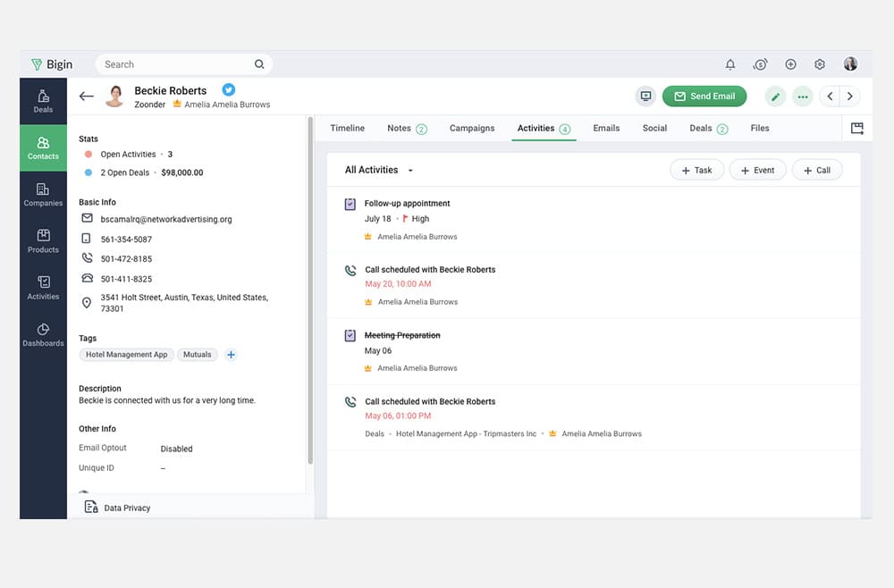Image resolution: width=894 pixels, height=588 pixels.
Task: Open the more options ellipsis menu
Action: pyautogui.click(x=802, y=97)
